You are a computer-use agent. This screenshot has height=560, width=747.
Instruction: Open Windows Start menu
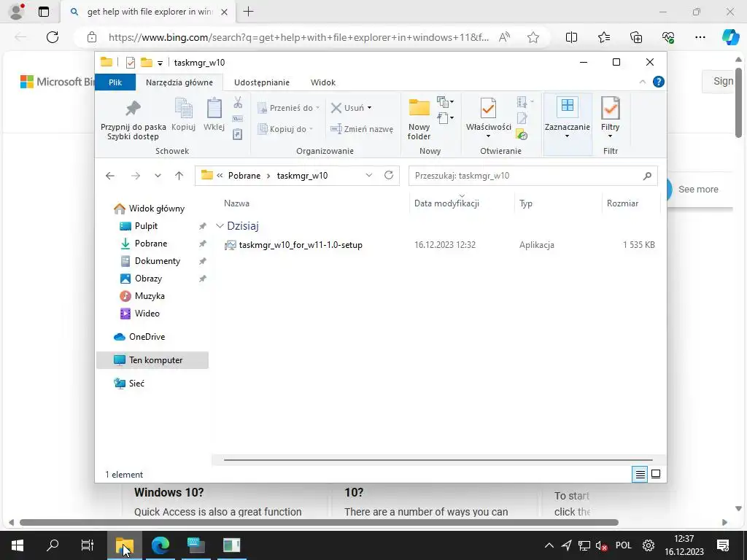[x=18, y=545]
